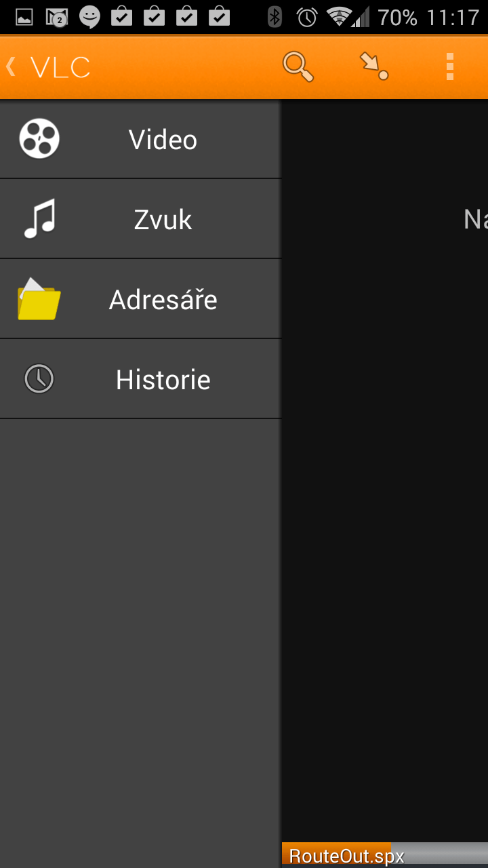
Task: Select the film reel Video icon
Action: pyautogui.click(x=39, y=138)
